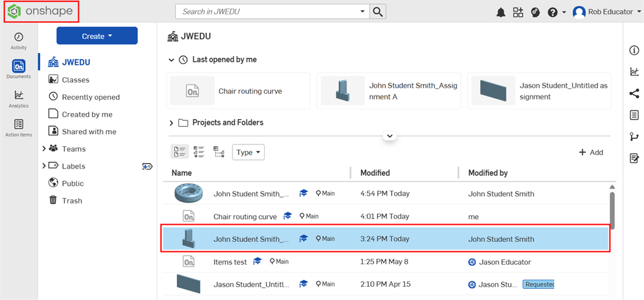Open Action items in the sidebar
This screenshot has height=300, width=644.
(19, 128)
